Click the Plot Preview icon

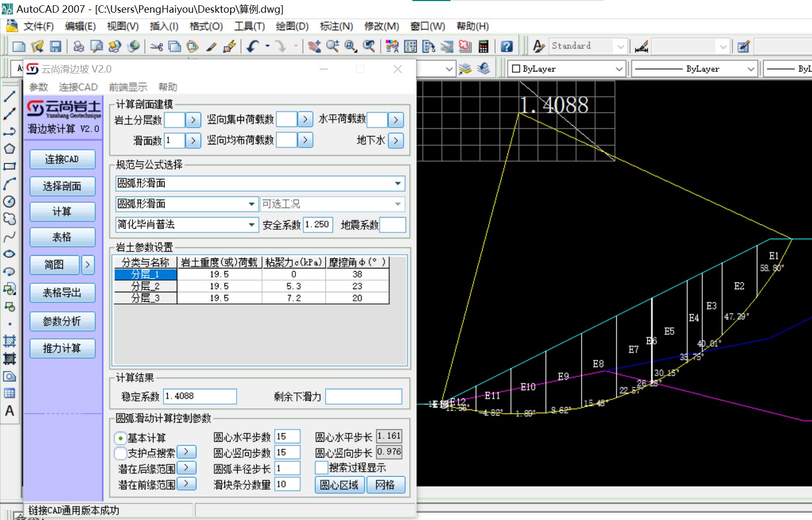pyautogui.click(x=96, y=47)
